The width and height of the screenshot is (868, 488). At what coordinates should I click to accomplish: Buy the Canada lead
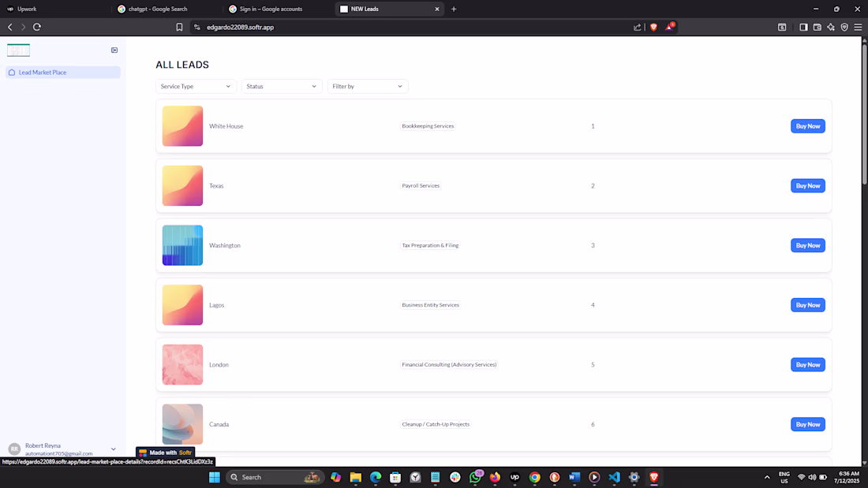[808, 424]
